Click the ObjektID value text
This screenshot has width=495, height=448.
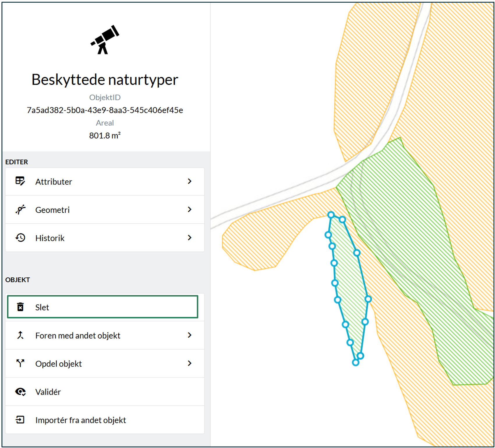pos(105,110)
